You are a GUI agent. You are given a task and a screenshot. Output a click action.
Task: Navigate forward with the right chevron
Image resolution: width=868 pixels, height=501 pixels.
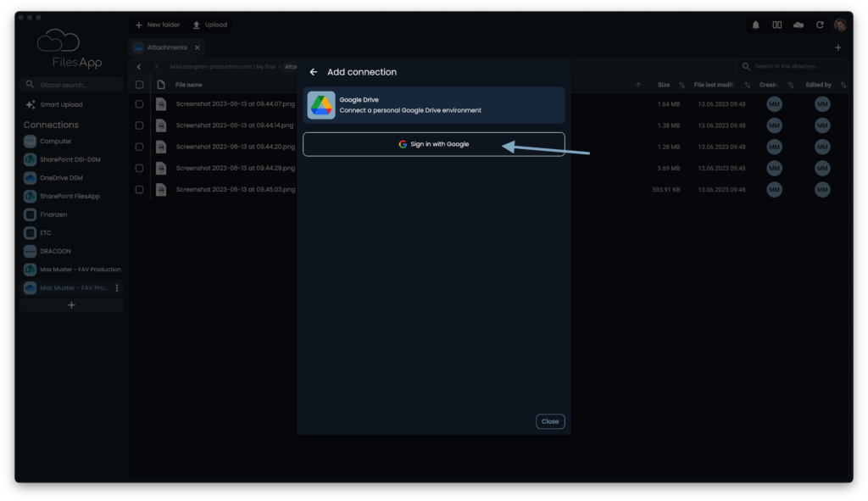[x=156, y=66]
